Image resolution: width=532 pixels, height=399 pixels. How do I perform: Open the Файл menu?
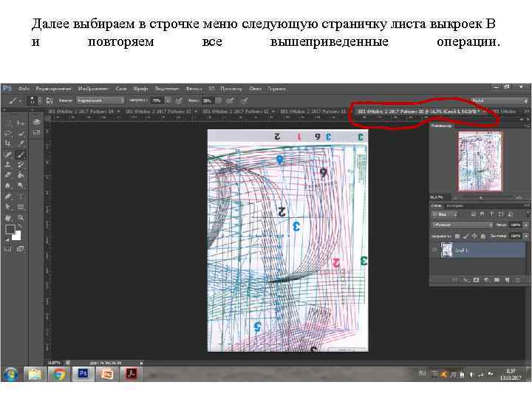(24, 89)
